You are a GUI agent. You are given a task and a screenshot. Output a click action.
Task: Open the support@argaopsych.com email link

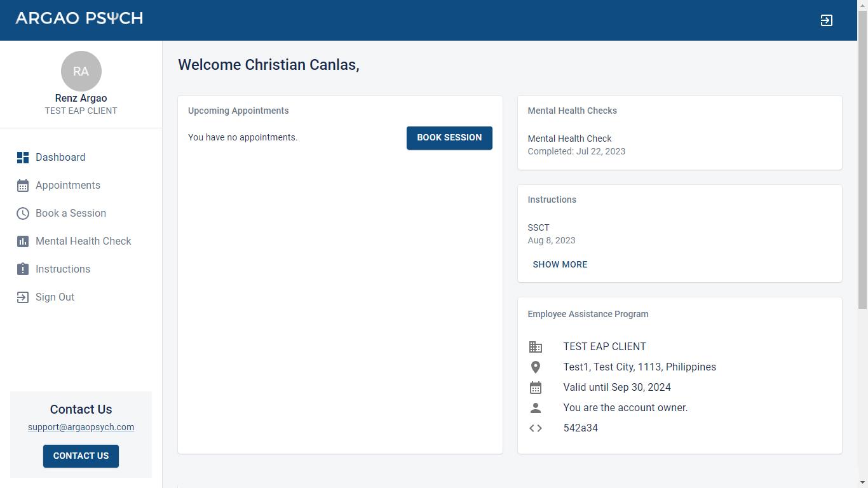point(81,427)
